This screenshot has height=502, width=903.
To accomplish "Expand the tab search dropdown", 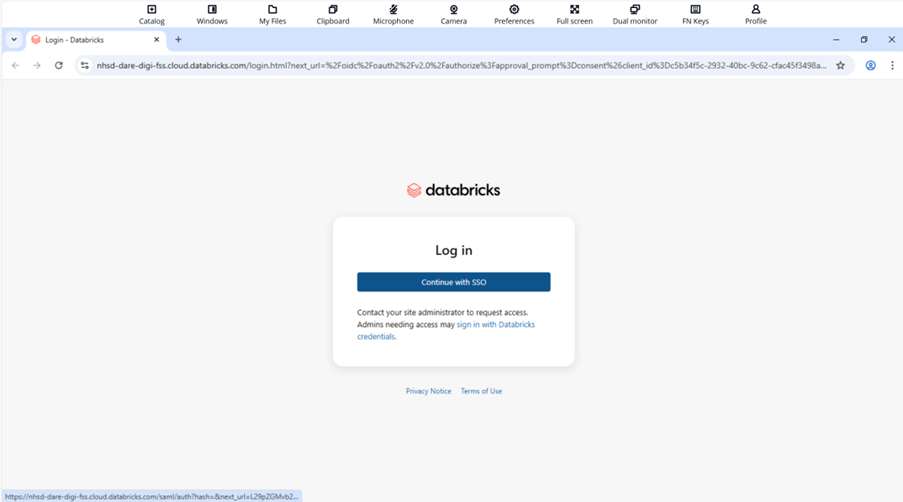I will tap(14, 40).
